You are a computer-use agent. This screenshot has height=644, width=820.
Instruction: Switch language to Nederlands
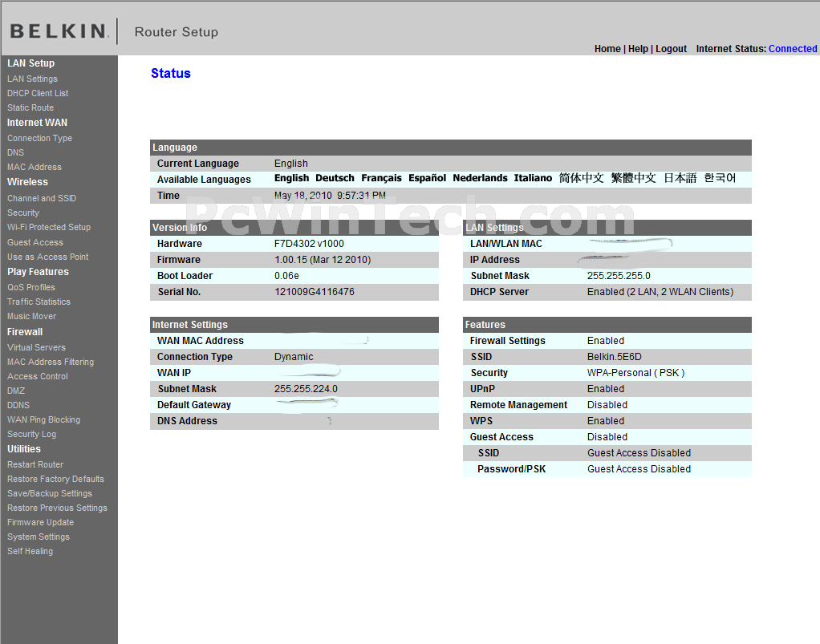click(x=480, y=178)
